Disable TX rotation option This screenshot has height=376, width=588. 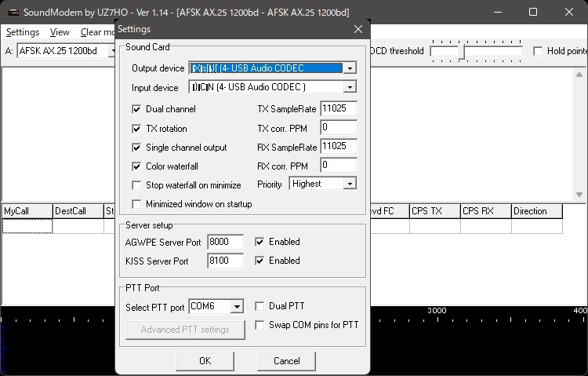pyautogui.click(x=137, y=128)
